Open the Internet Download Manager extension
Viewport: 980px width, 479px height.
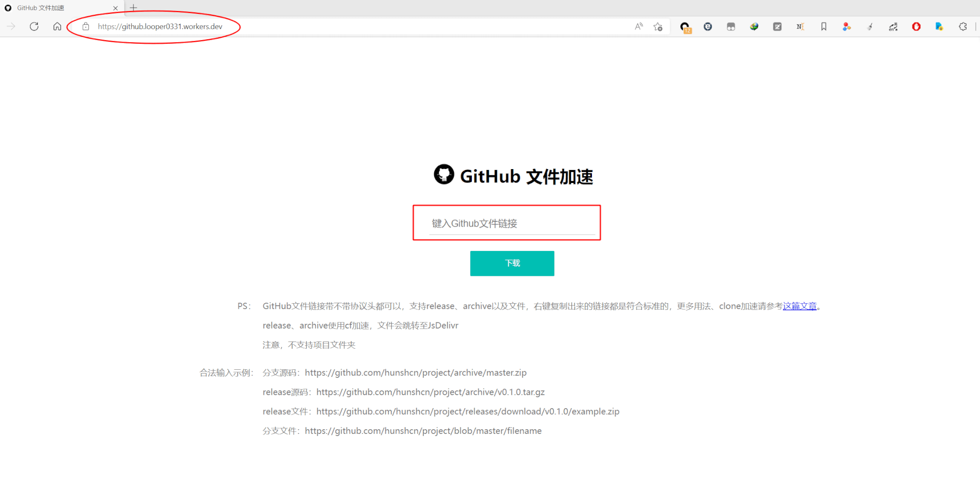click(754, 27)
